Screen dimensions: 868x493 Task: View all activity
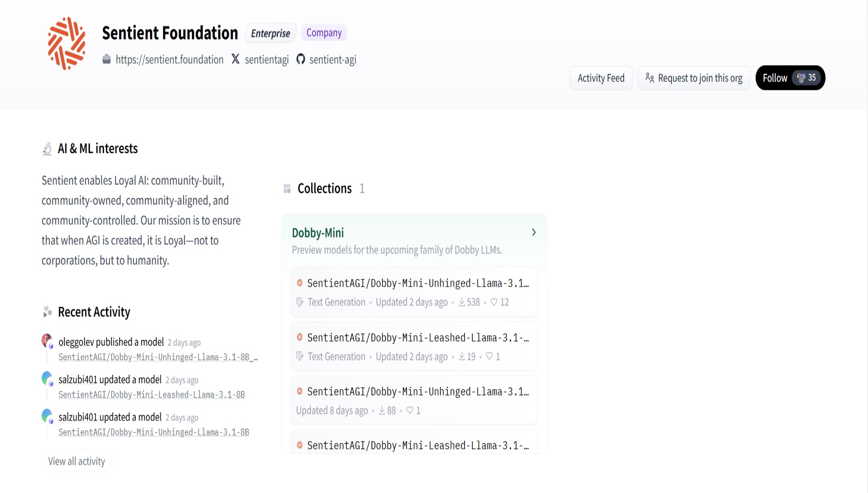[77, 461]
